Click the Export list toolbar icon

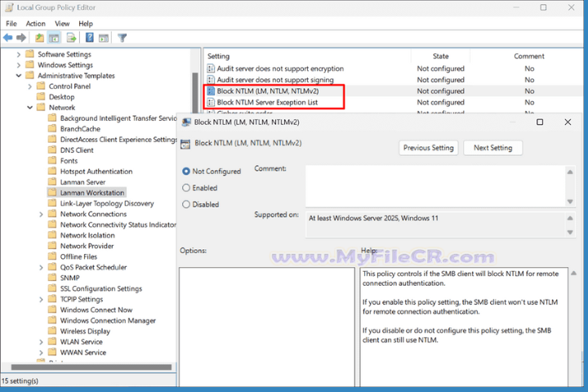pyautogui.click(x=71, y=38)
